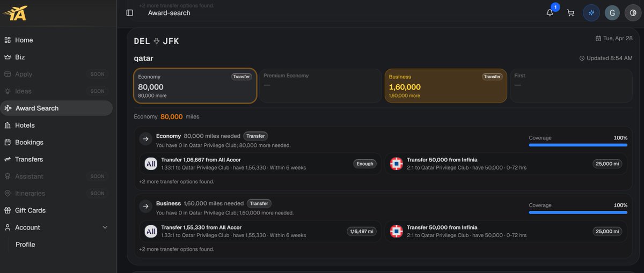Open the shopping cart icon
Viewport: 644px width, 273px height.
pos(570,13)
